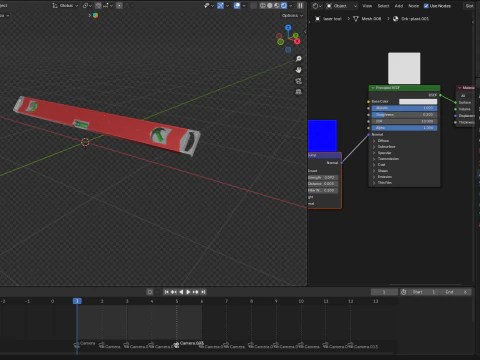Open the Global transform orientation dropdown
480x360 pixels.
coord(65,5)
